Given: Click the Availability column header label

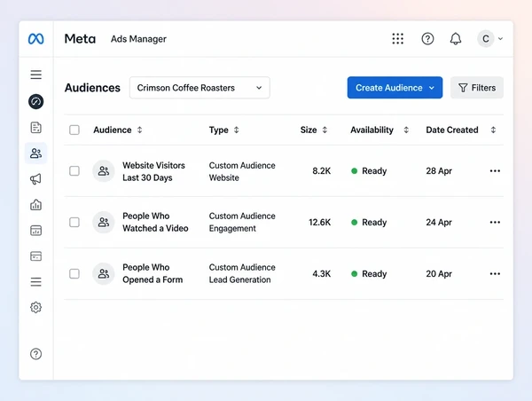Looking at the screenshot, I should tap(372, 130).
